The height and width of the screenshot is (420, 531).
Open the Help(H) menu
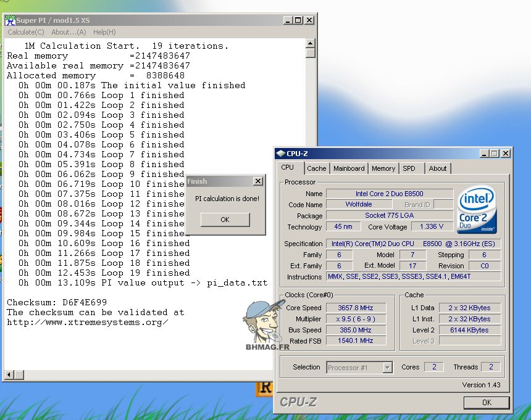[104, 32]
